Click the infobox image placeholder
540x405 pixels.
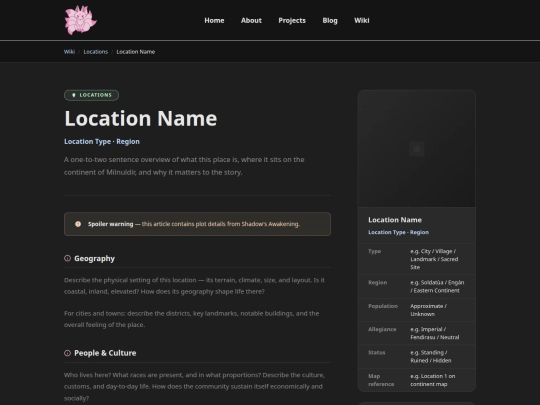417,149
